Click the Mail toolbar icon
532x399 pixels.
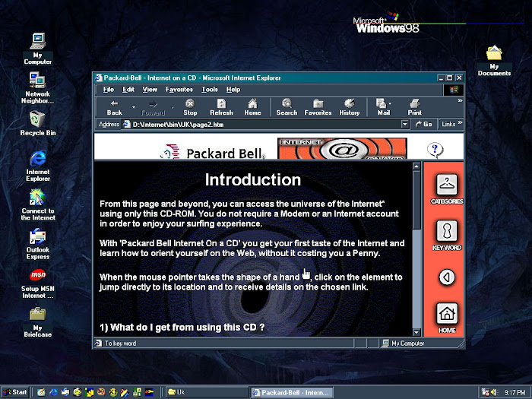pyautogui.click(x=382, y=107)
